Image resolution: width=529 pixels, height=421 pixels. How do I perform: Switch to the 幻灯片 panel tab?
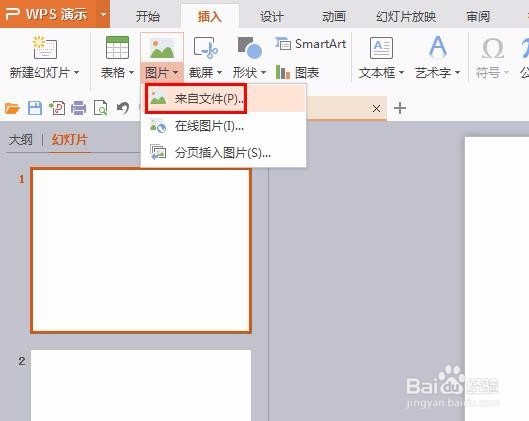tap(69, 140)
